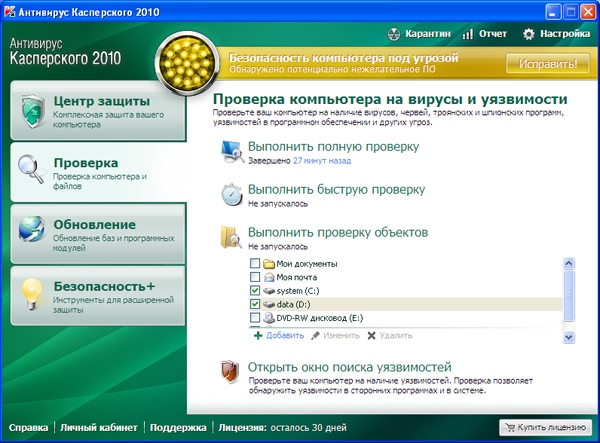Click the DVD-RW drive icon

pyautogui.click(x=269, y=318)
